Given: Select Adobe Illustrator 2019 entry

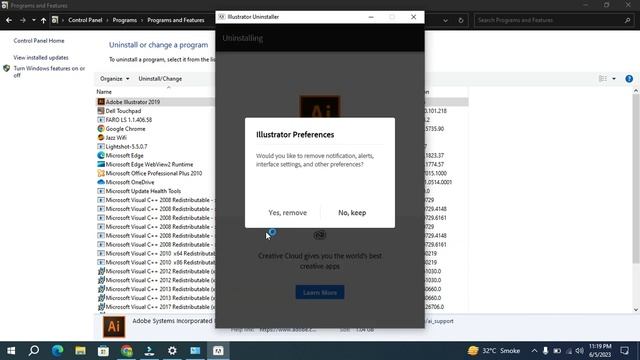Looking at the screenshot, I should pos(133,102).
